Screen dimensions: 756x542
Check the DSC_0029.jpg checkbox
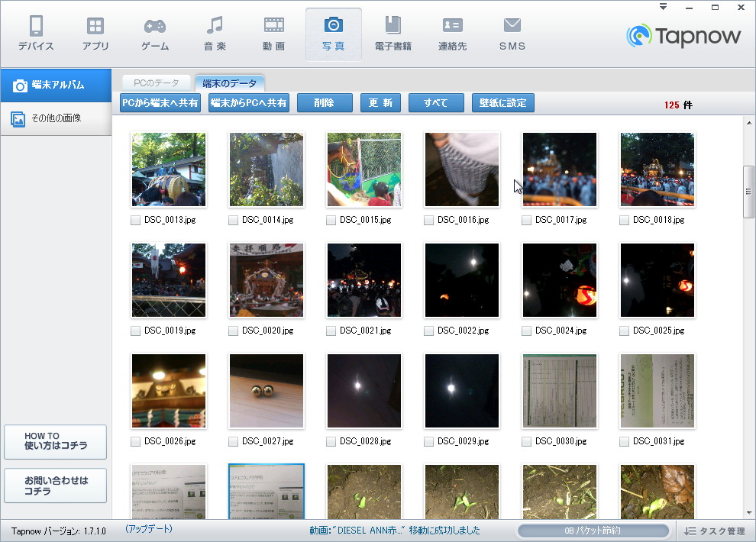coord(428,441)
